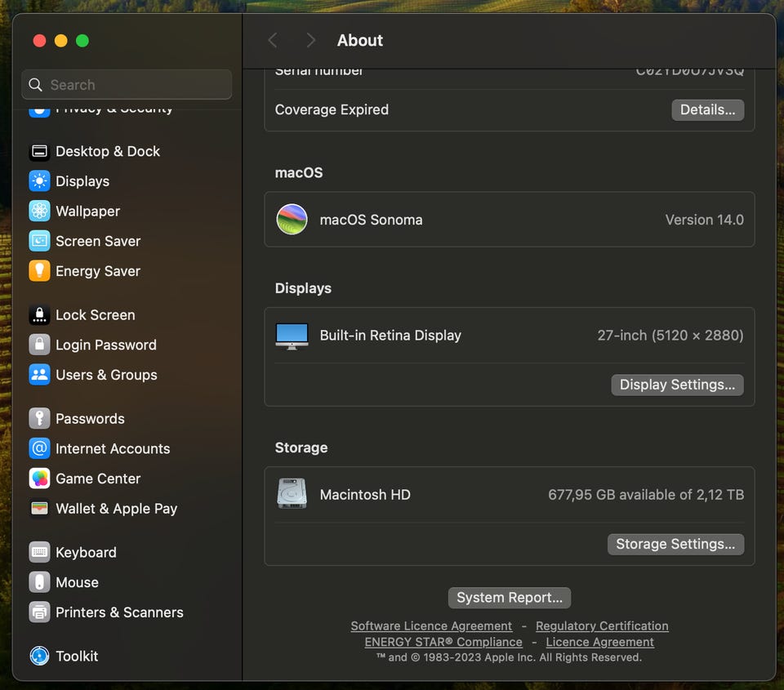This screenshot has height=690, width=784.
Task: Click the 27-inch (5120 × 2880) value
Action: click(x=670, y=336)
